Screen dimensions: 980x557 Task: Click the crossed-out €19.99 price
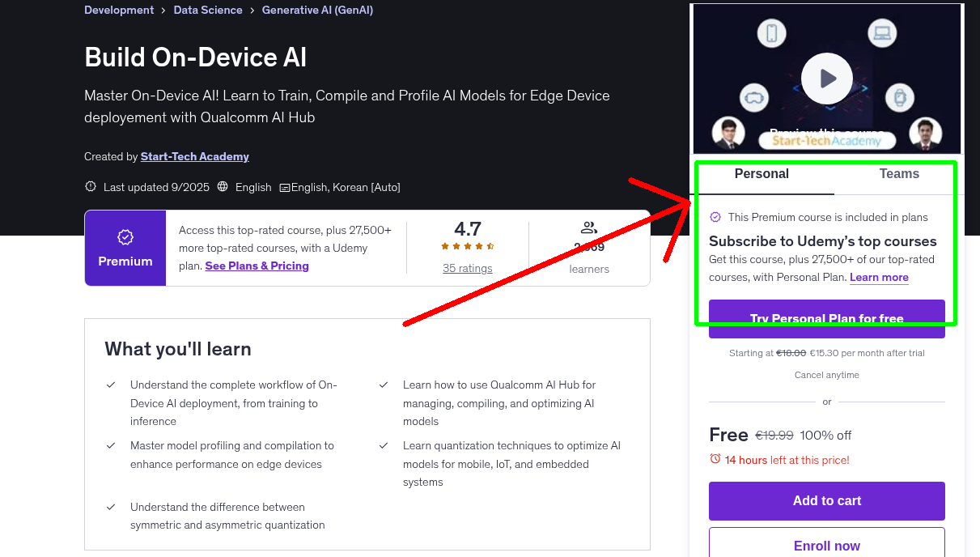774,436
